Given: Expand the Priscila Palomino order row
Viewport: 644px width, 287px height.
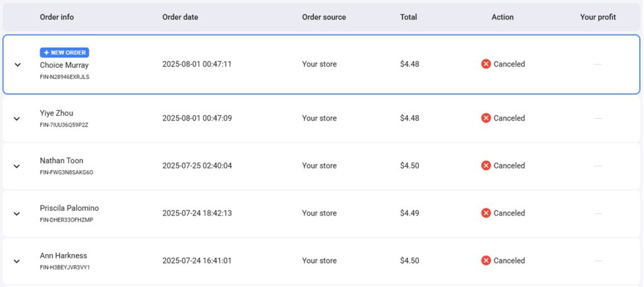Looking at the screenshot, I should (x=18, y=214).
